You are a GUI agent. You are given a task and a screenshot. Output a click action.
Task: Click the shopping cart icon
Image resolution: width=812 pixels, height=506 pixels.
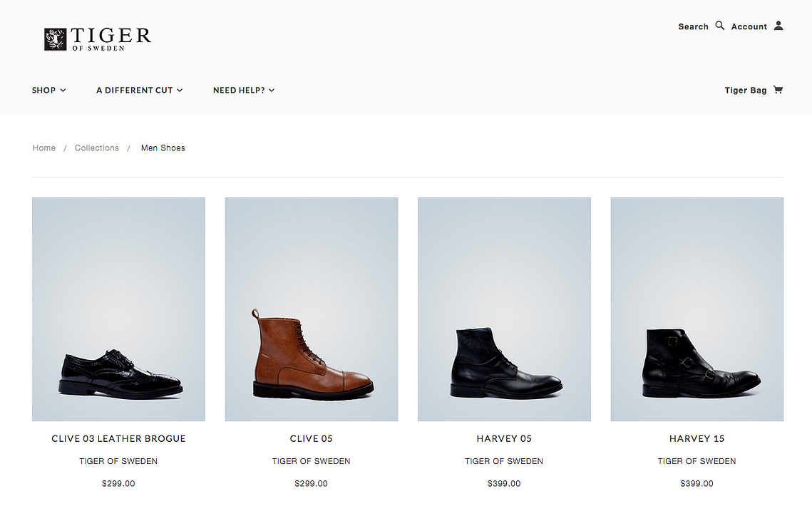coord(778,90)
